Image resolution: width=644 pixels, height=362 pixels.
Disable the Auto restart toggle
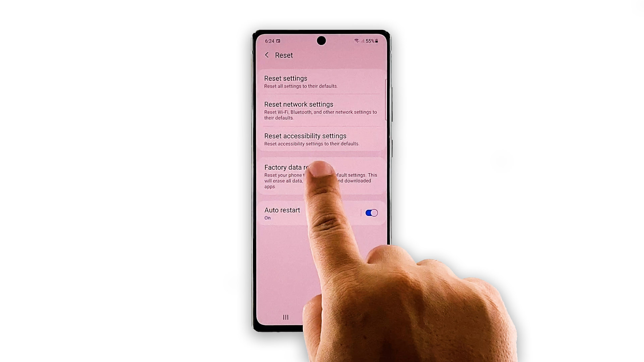coord(371,213)
